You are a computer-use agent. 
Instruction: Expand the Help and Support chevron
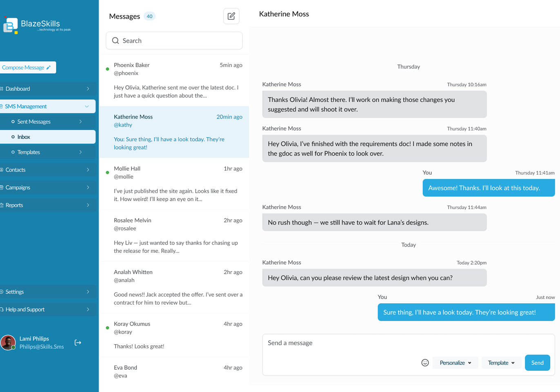tap(88, 310)
